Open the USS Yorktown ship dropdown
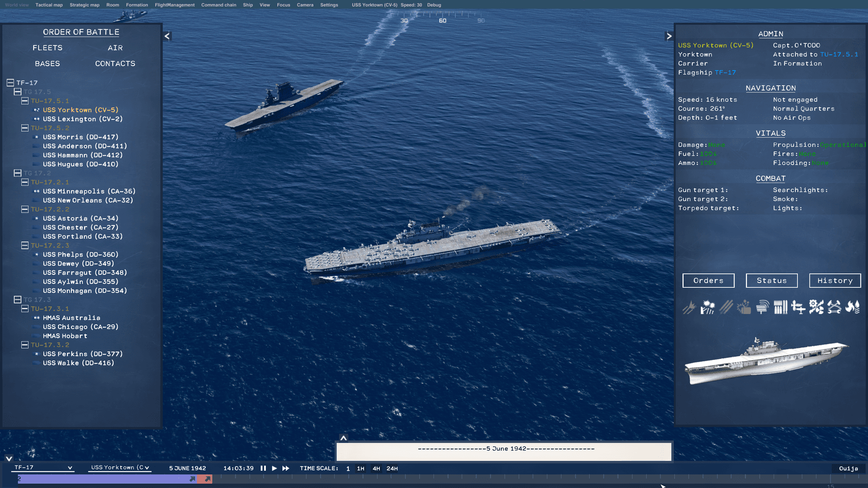The height and width of the screenshot is (488, 868). click(x=120, y=467)
